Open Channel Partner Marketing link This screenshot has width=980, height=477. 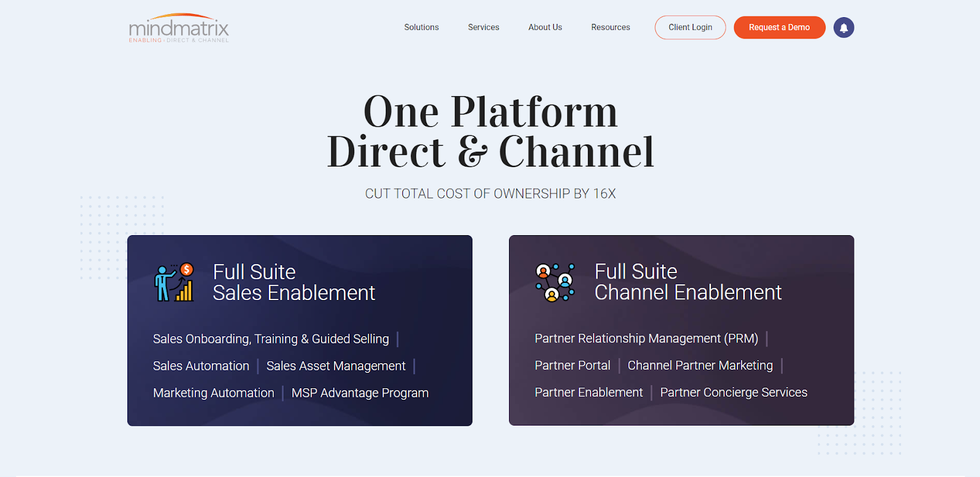pos(700,366)
